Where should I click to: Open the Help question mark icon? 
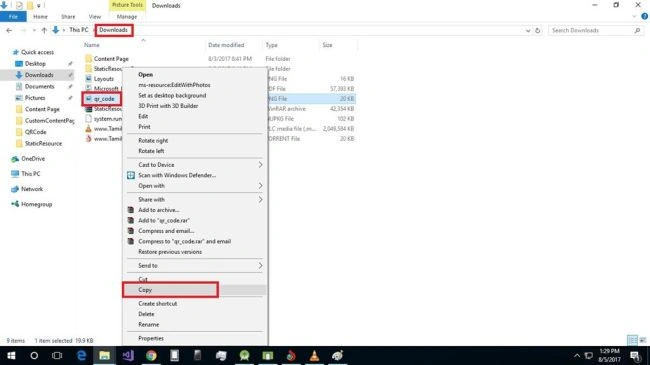pyautogui.click(x=644, y=17)
